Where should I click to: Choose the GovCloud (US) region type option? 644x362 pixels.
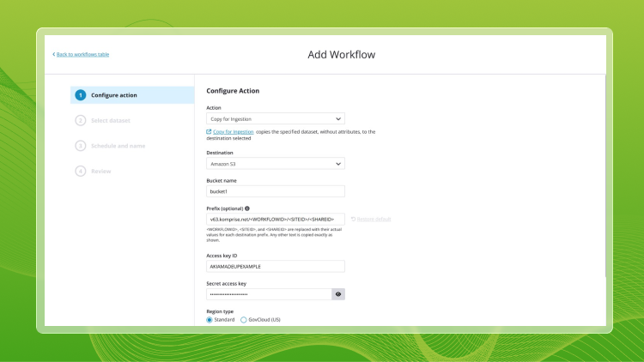[x=244, y=320]
